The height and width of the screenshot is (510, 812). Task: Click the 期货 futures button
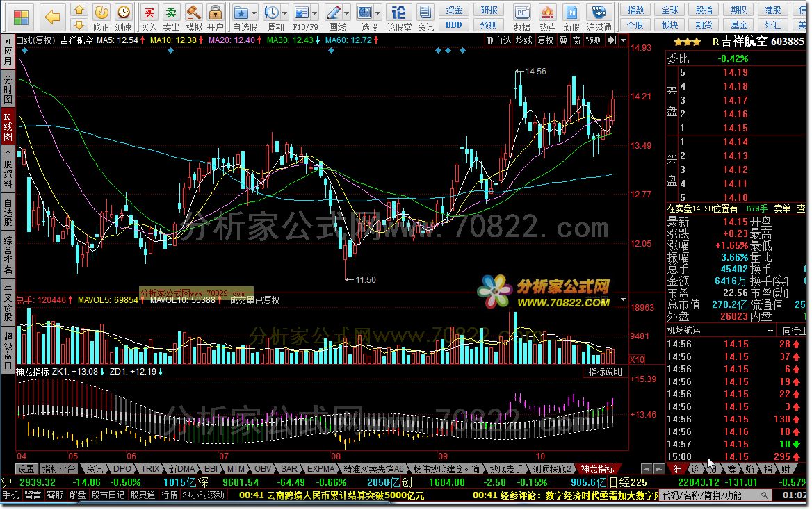coord(704,25)
